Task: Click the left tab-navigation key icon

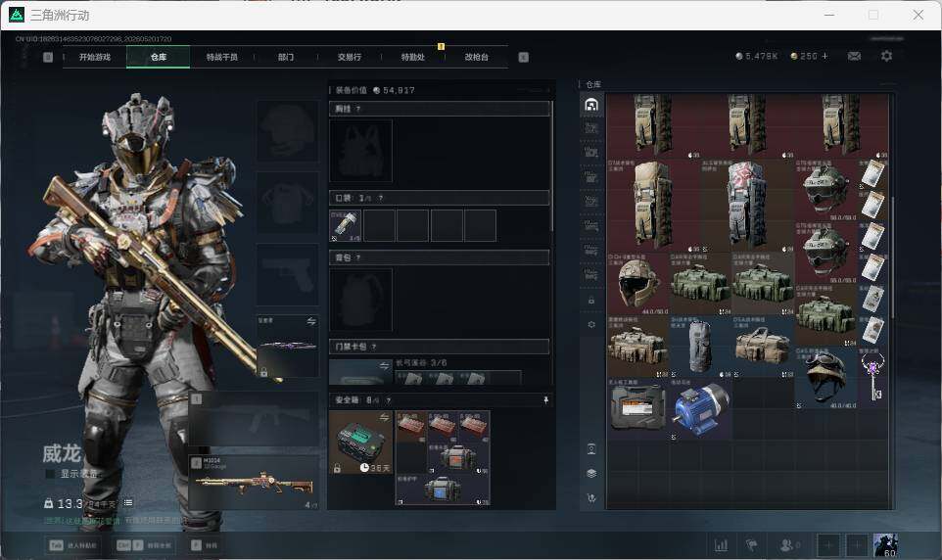Action: pyautogui.click(x=48, y=57)
